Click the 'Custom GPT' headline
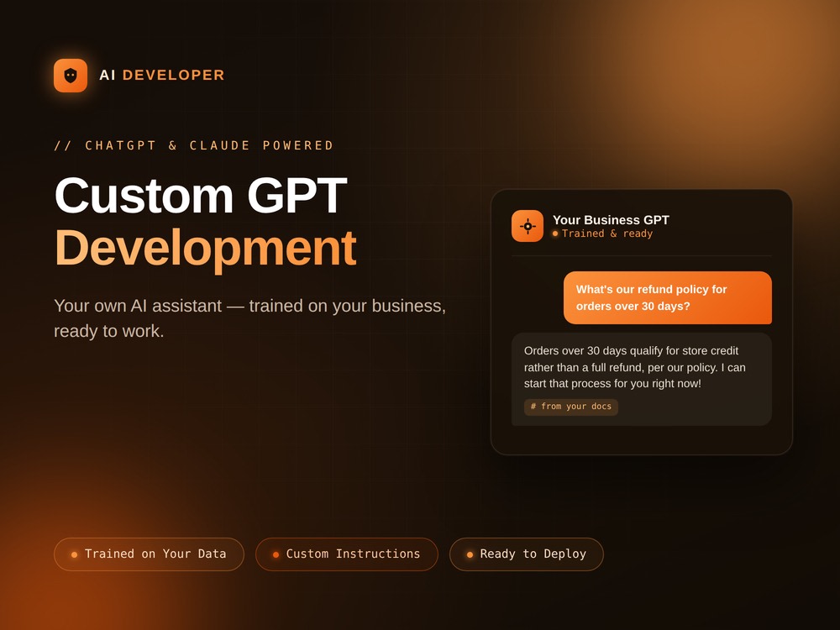The height and width of the screenshot is (630, 840). click(201, 196)
